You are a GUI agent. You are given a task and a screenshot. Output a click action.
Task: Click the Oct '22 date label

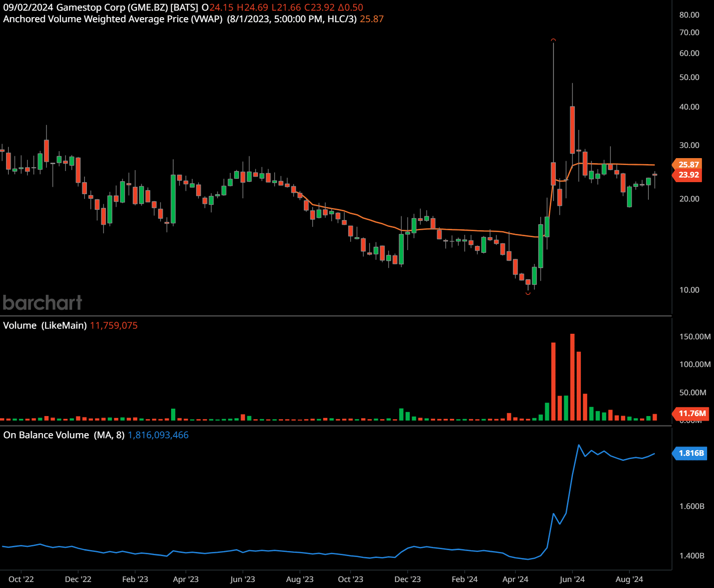point(21,579)
